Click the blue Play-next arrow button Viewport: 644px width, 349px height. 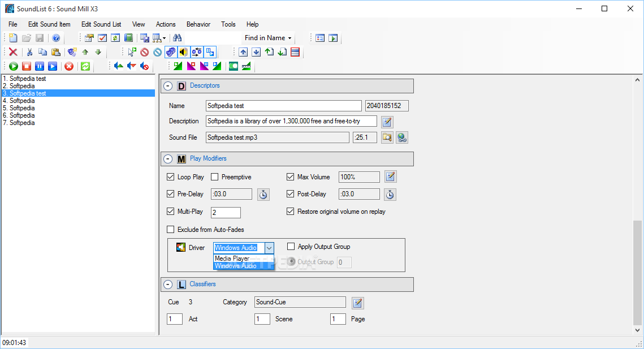click(x=53, y=66)
